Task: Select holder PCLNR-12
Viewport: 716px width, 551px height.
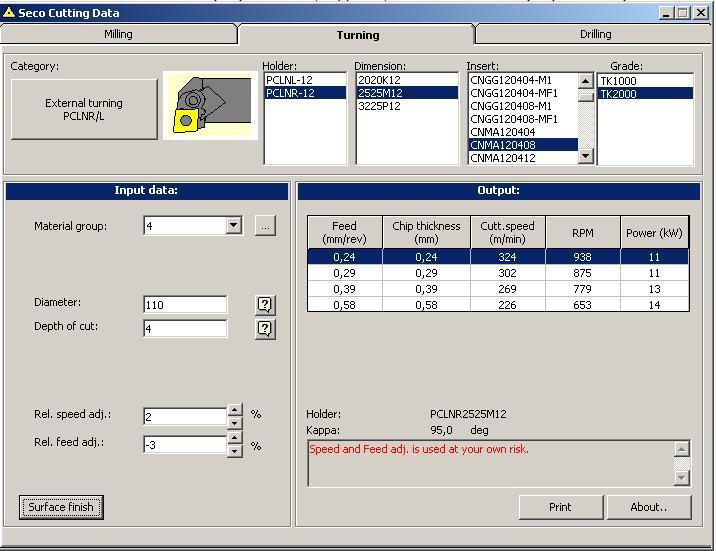Action: [305, 93]
